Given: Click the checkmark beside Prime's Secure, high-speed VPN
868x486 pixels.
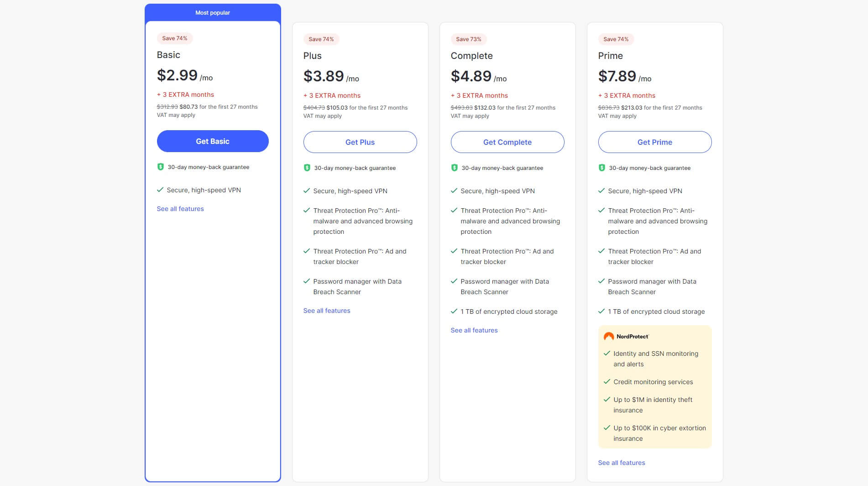Looking at the screenshot, I should coord(601,190).
